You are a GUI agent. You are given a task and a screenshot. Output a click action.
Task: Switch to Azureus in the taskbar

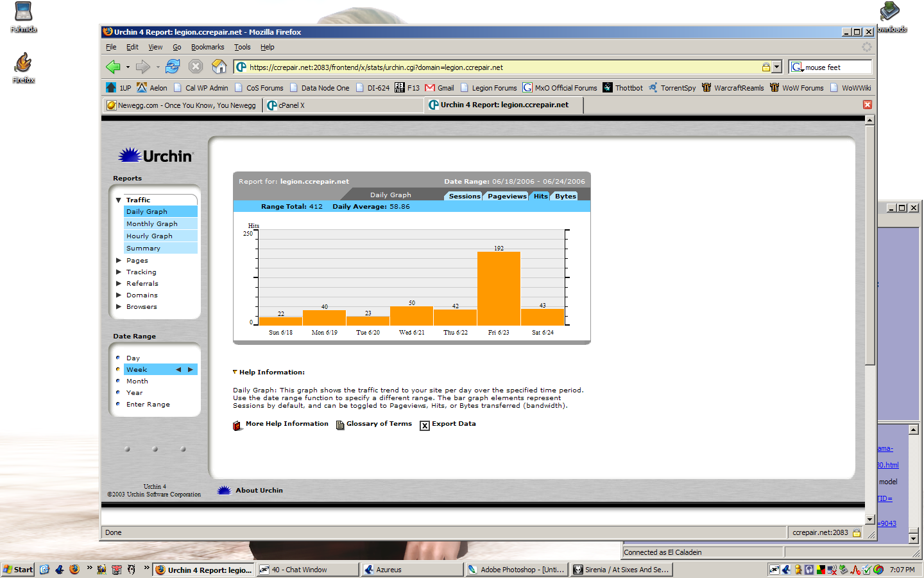pos(411,570)
